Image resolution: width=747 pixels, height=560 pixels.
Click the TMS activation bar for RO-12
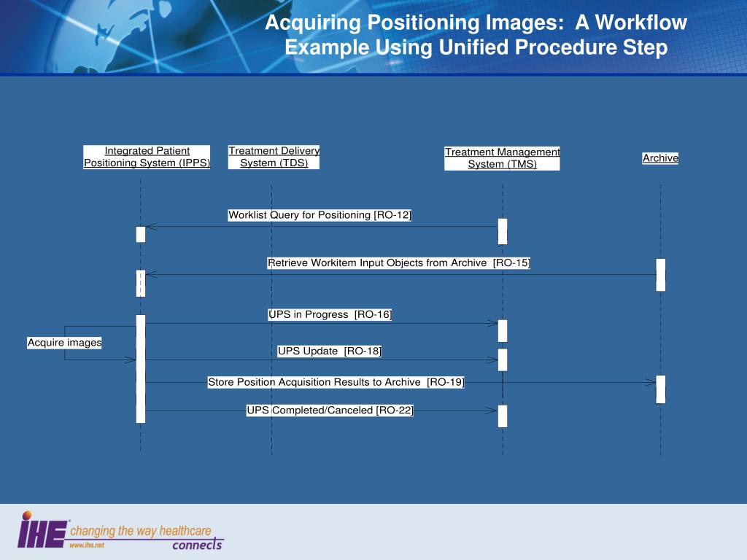[503, 231]
